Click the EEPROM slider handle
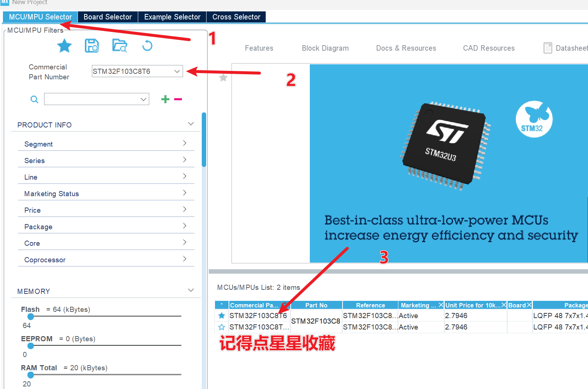The image size is (588, 389). pyautogui.click(x=31, y=346)
